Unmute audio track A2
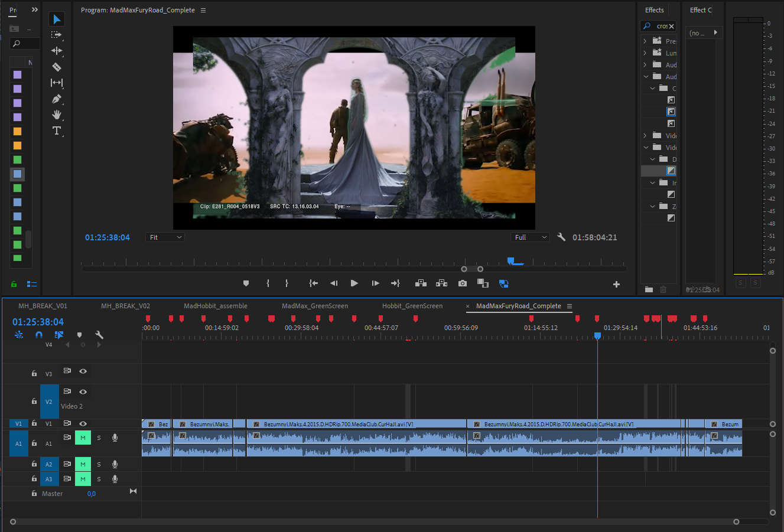 pyautogui.click(x=83, y=464)
